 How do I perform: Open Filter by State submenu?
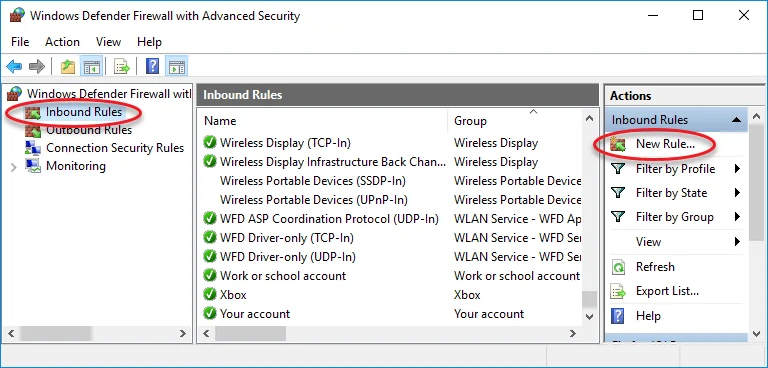(675, 193)
